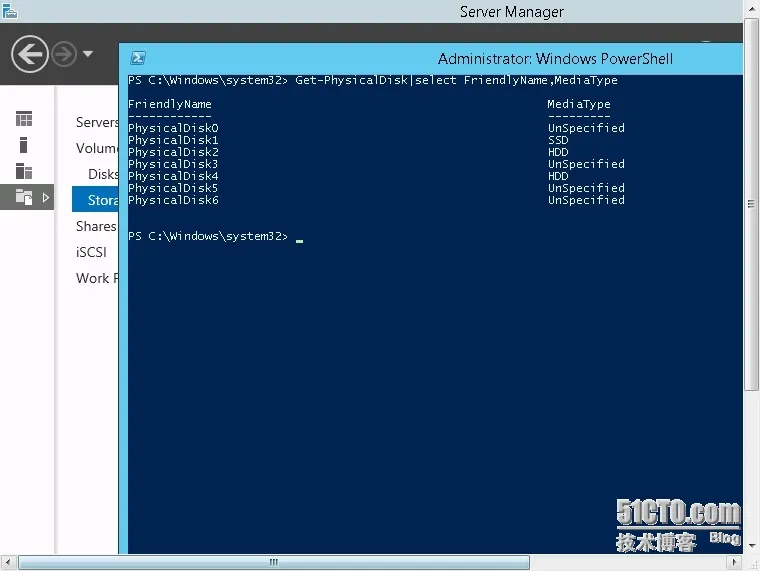
Task: Click the vertical scrollbar up arrow
Action: [752, 9]
